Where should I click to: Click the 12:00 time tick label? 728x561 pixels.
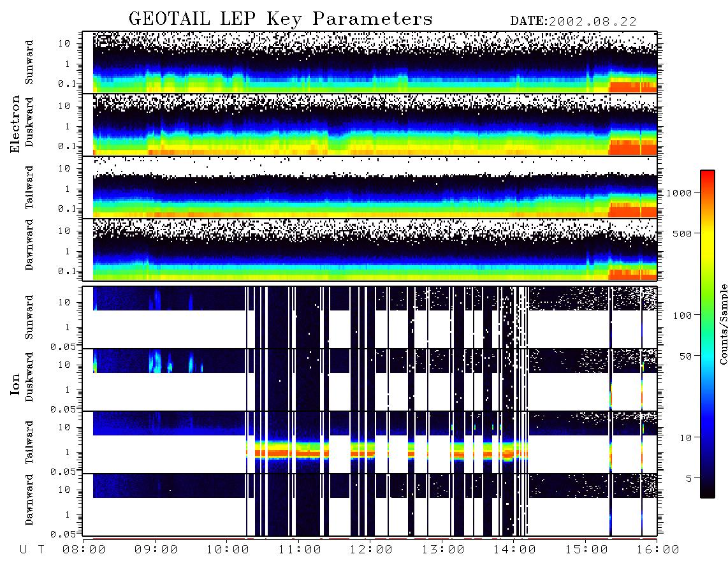click(371, 550)
